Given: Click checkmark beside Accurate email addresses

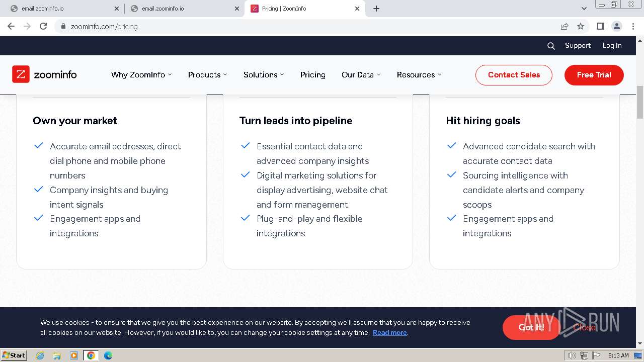Looking at the screenshot, I should click(x=38, y=146).
